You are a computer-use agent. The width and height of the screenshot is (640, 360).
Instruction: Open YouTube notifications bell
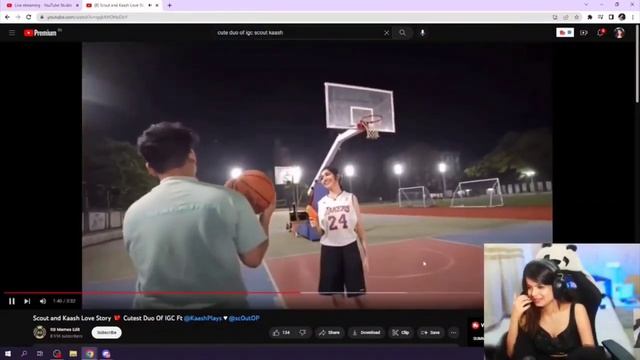click(x=601, y=33)
